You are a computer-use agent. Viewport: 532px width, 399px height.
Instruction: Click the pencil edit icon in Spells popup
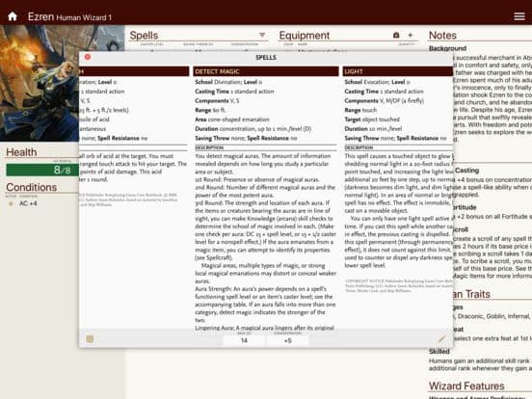click(441, 338)
